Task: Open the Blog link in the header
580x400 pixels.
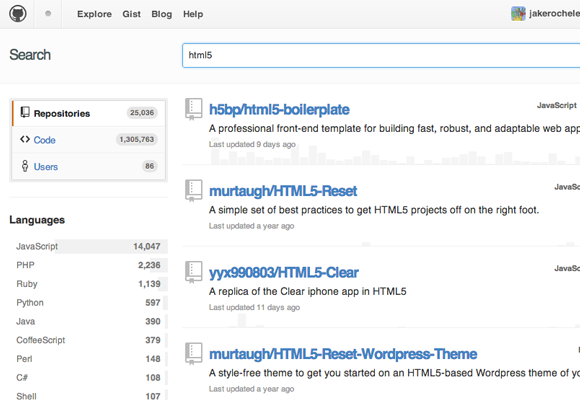Action: tap(162, 14)
